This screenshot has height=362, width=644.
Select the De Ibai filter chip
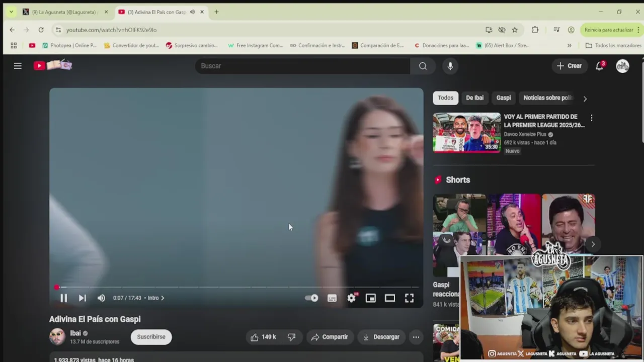(x=474, y=98)
